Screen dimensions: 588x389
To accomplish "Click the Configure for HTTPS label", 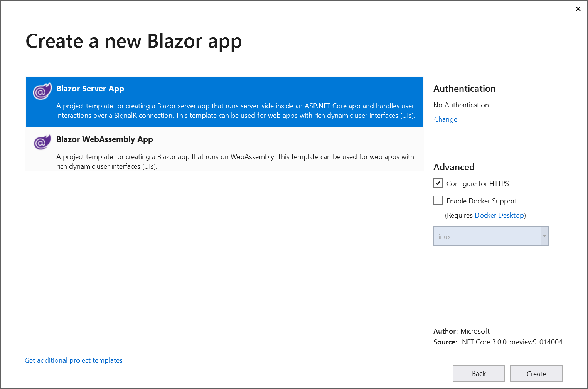I will [477, 184].
